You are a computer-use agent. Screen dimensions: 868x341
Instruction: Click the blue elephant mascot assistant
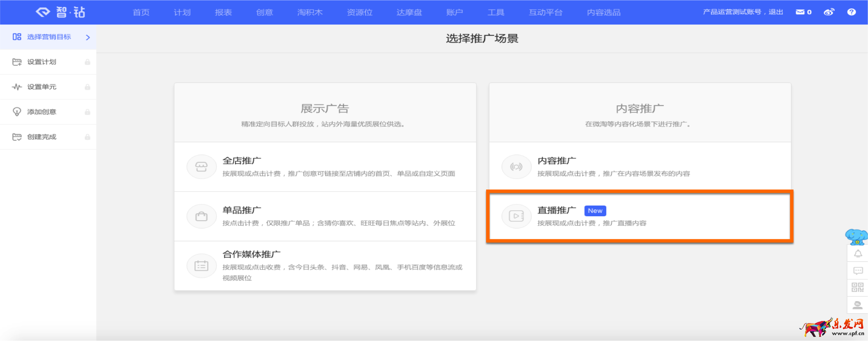(856, 236)
